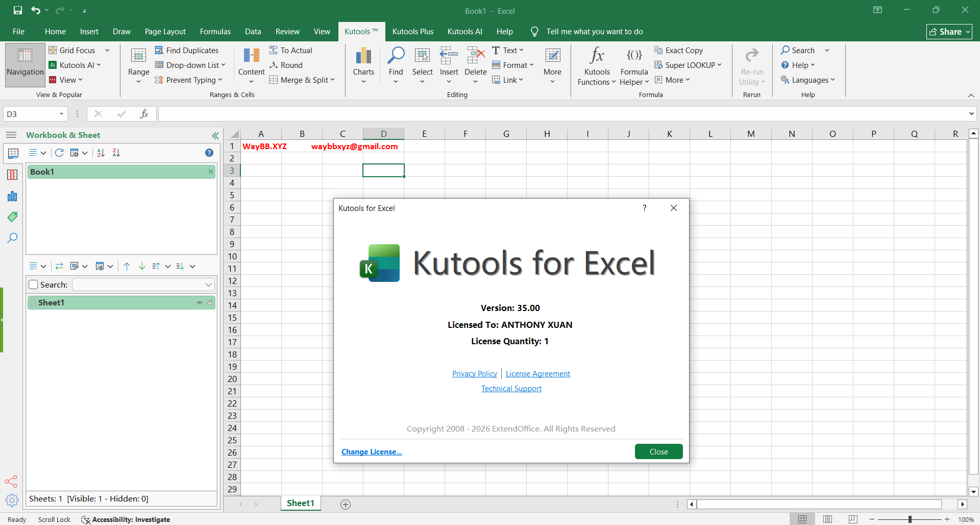Enable the Search checkbox in the Navigation pane
Image resolution: width=980 pixels, height=525 pixels.
34,284
